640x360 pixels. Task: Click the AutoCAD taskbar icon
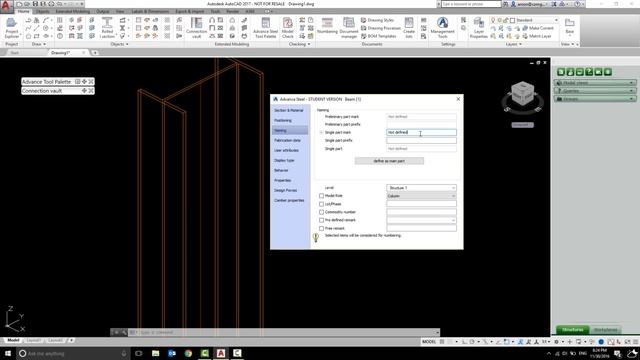click(221, 353)
